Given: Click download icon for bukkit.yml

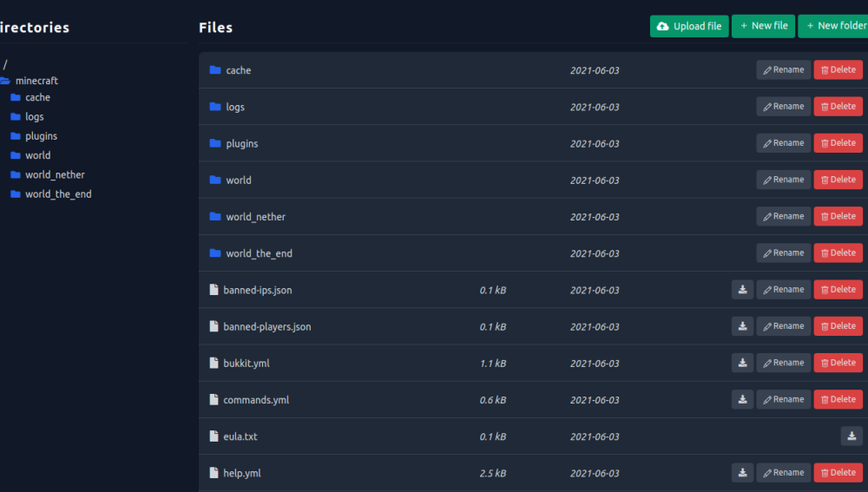Looking at the screenshot, I should point(742,363).
